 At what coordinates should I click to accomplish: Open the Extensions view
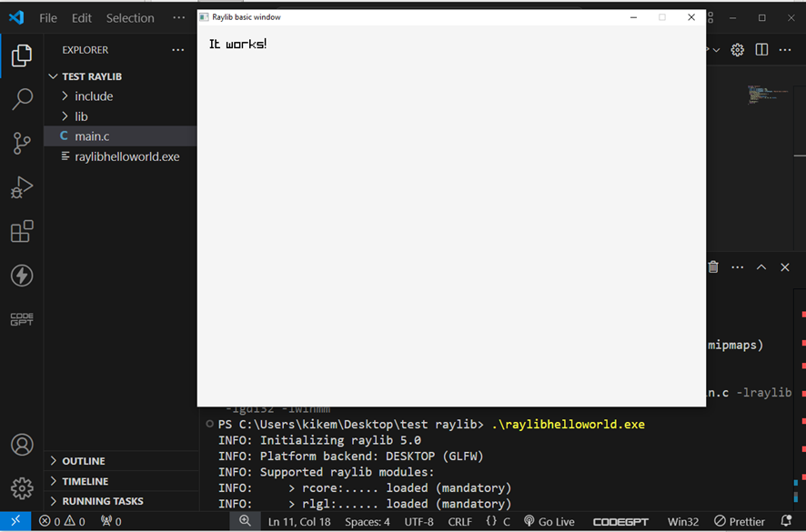22,231
